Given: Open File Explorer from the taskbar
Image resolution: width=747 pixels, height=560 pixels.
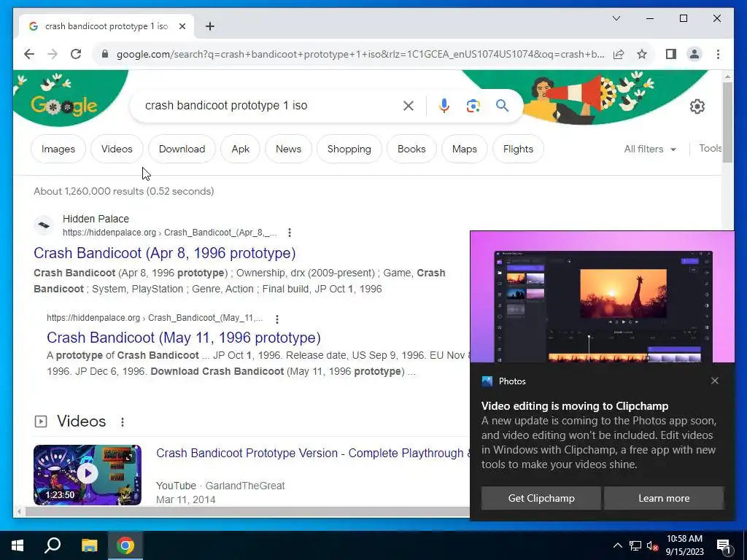Looking at the screenshot, I should (89, 545).
